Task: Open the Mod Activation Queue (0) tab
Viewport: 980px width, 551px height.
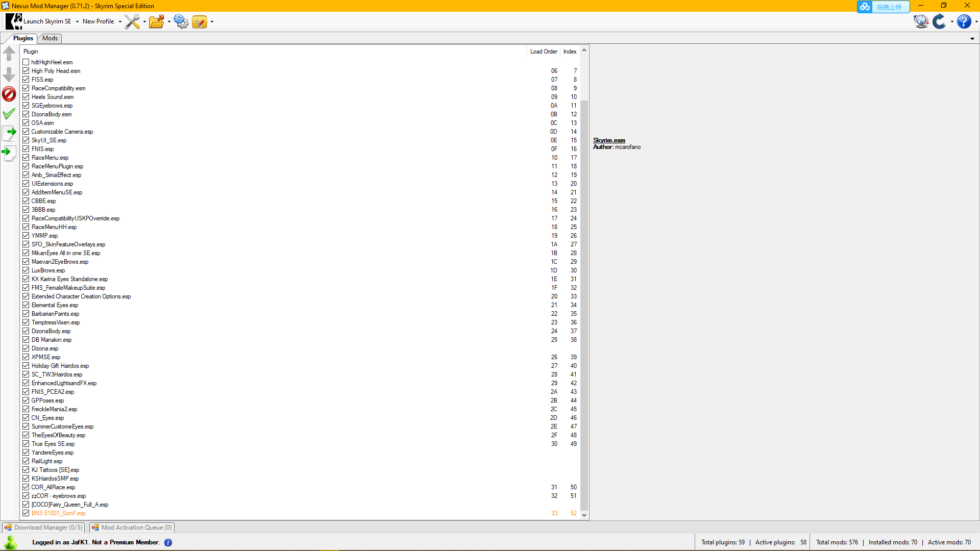Action: coord(132,528)
